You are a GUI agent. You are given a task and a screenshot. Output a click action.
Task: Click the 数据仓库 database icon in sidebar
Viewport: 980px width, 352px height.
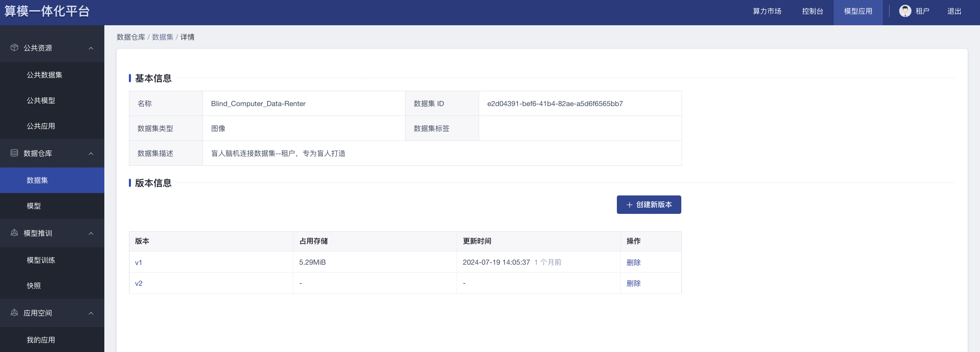[14, 153]
